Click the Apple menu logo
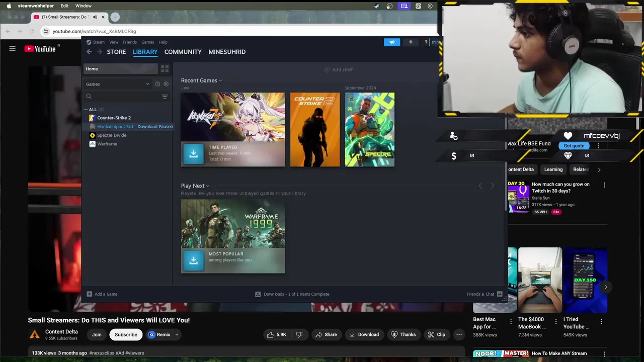This screenshot has height=362, width=644. coord(9,6)
